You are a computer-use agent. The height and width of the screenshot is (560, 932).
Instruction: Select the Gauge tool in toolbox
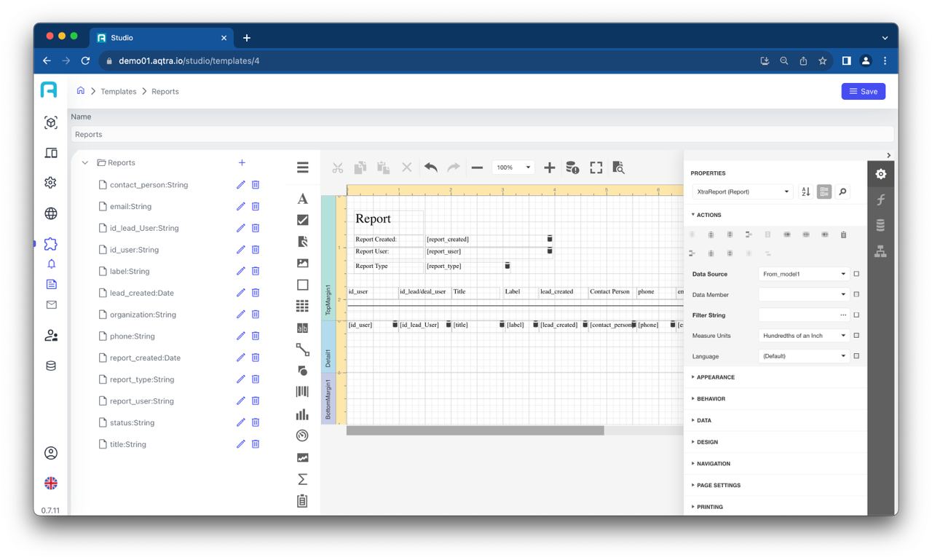click(x=303, y=435)
